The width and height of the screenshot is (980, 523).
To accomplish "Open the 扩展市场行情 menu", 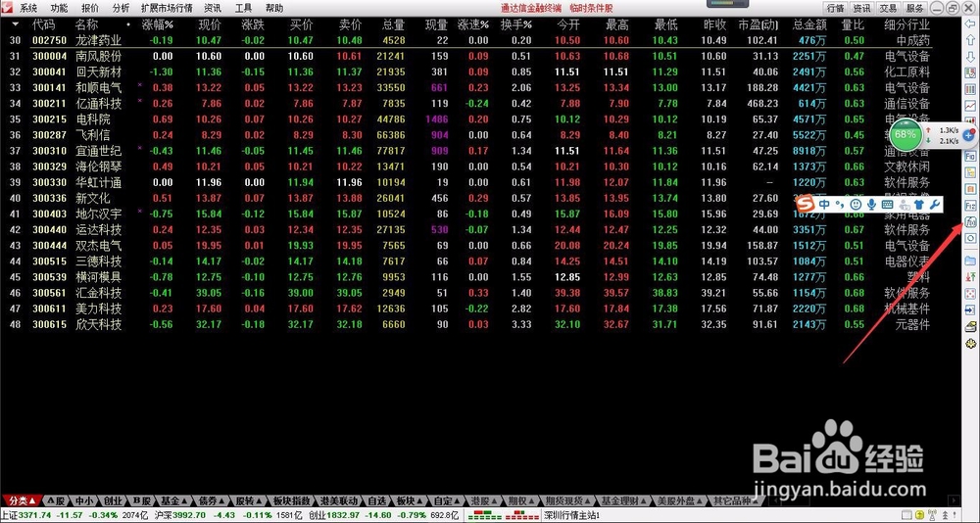I will pyautogui.click(x=167, y=8).
